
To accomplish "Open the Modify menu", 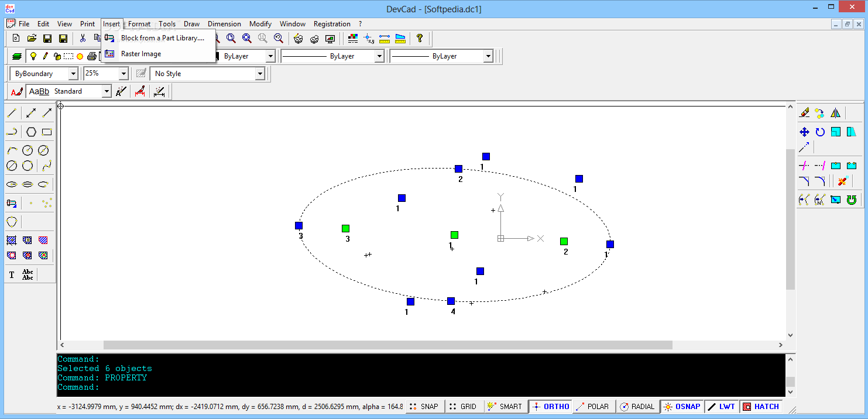I will [x=260, y=24].
